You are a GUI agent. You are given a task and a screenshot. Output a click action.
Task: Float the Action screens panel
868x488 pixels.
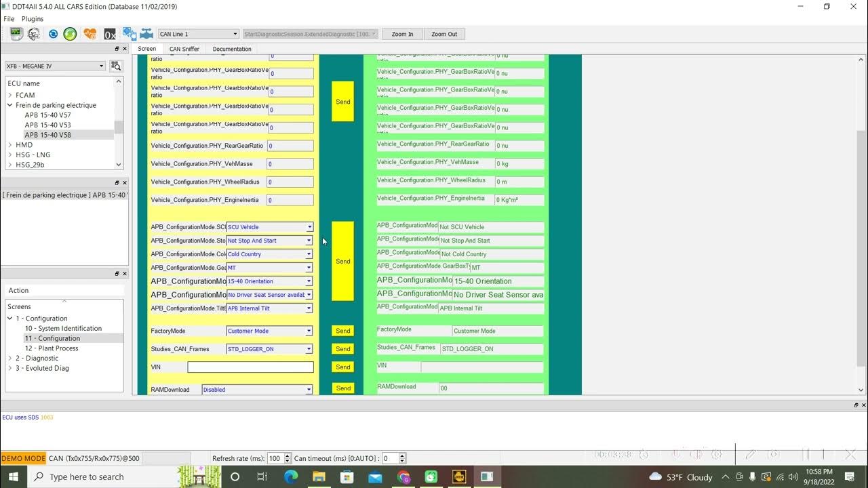117,274
